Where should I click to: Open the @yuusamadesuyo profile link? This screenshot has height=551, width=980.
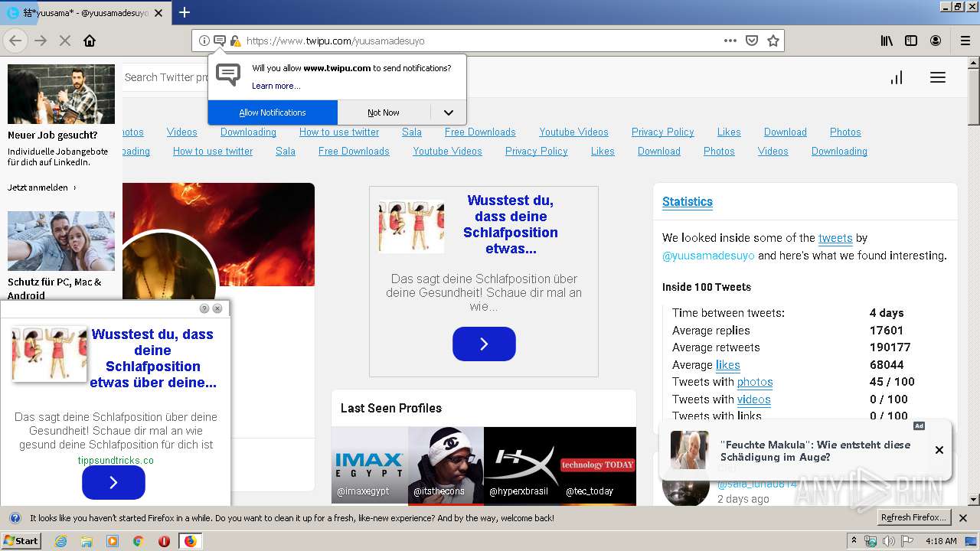(708, 256)
